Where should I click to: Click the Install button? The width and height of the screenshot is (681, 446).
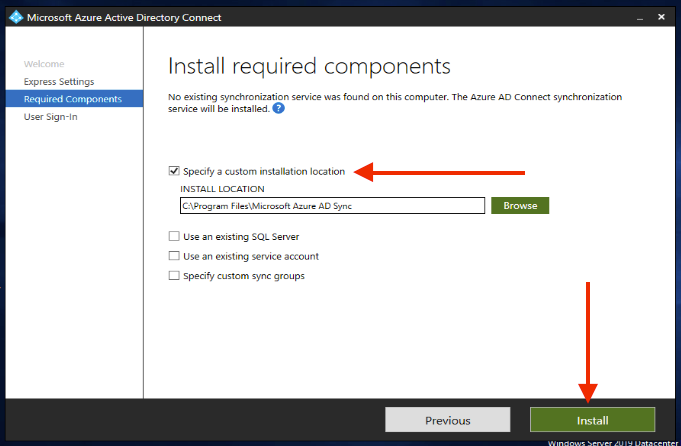pos(592,420)
